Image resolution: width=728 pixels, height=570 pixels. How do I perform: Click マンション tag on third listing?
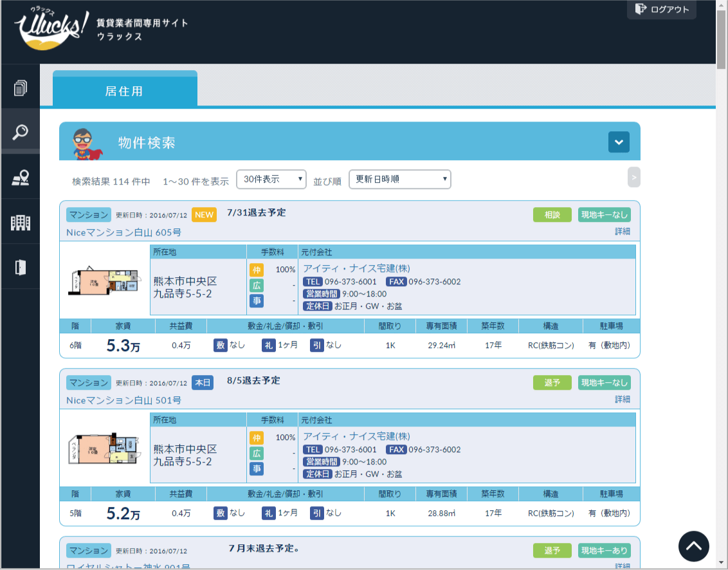pos(89,551)
